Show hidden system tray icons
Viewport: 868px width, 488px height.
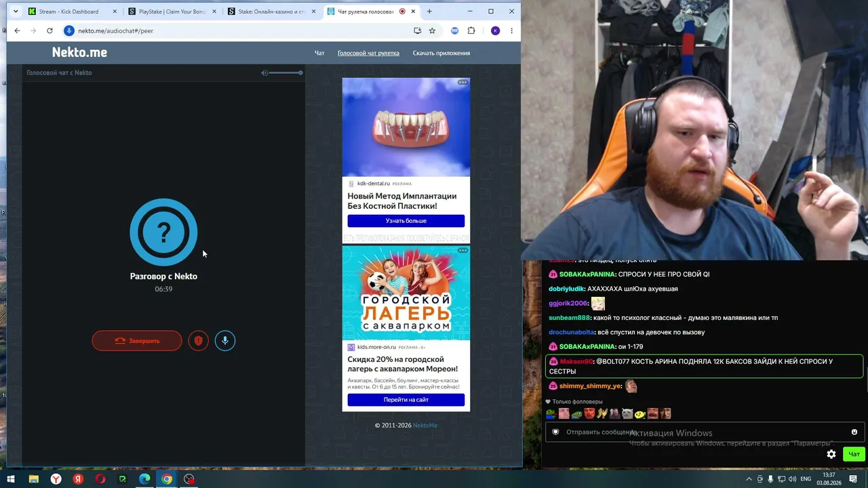(x=749, y=479)
